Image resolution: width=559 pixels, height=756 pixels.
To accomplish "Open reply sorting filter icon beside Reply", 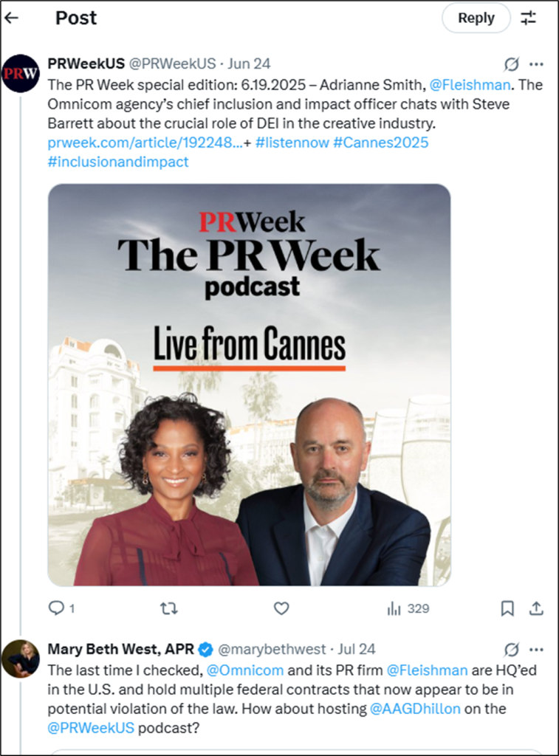I will click(529, 18).
